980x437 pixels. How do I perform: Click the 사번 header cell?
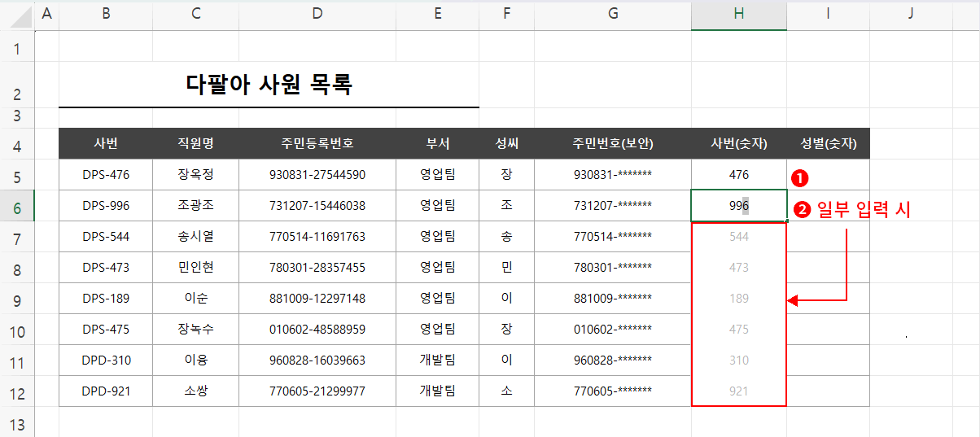[x=106, y=144]
